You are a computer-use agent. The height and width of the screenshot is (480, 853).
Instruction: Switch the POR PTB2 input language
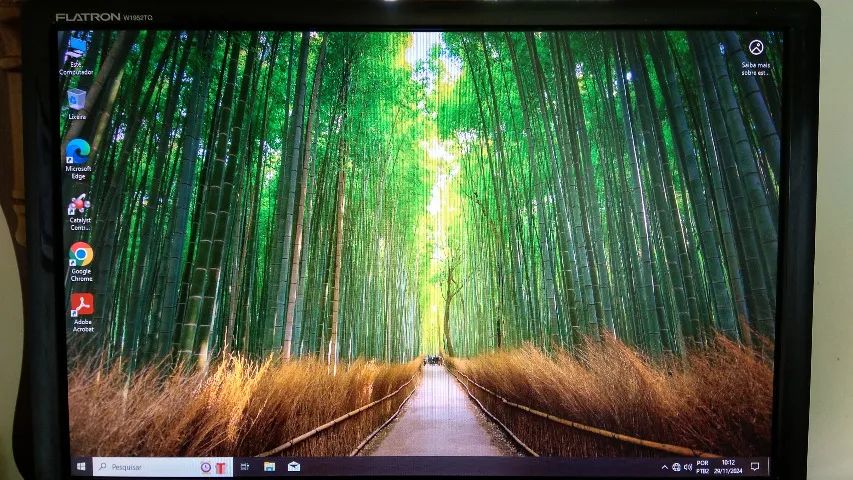(703, 467)
